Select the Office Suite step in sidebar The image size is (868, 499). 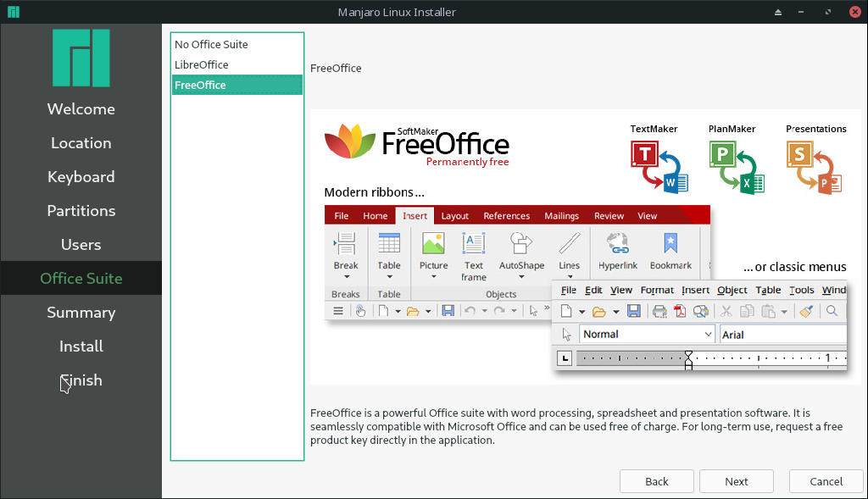(x=81, y=278)
